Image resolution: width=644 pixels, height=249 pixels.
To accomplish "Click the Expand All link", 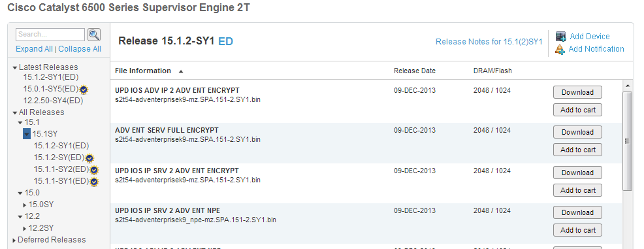I will (34, 49).
